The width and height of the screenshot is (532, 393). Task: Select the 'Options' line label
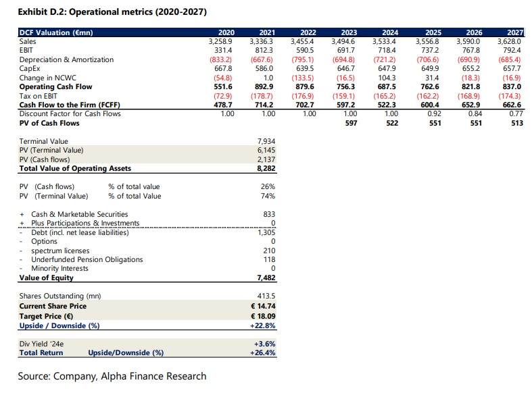tap(44, 242)
